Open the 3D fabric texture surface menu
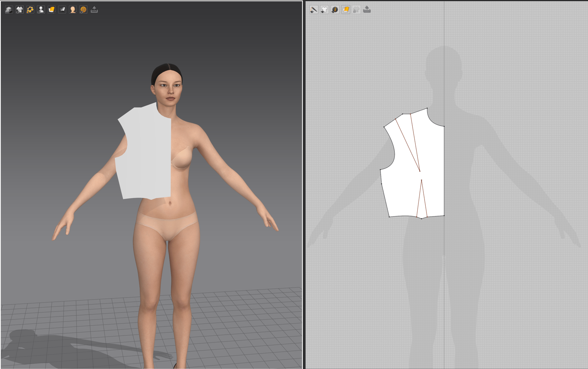Image resolution: width=588 pixels, height=369 pixels. point(51,10)
